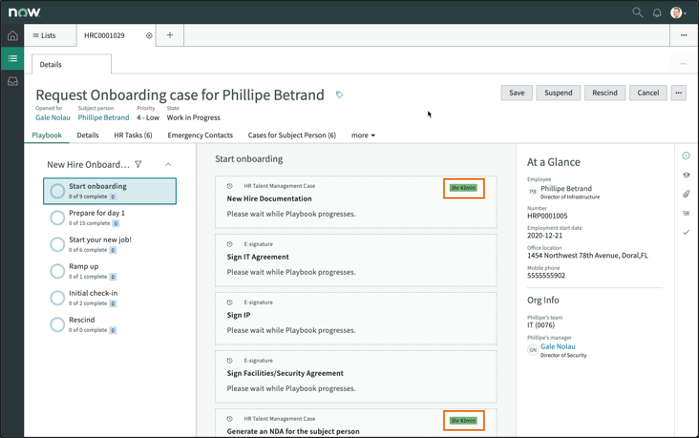The image size is (699, 438).
Task: Click the Now logo
Action: coord(24,12)
